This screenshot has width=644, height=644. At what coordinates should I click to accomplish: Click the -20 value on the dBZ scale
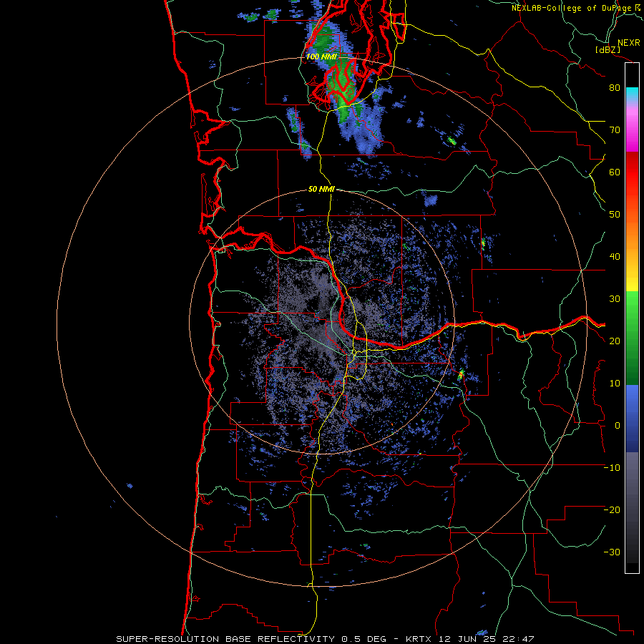[x=612, y=510]
